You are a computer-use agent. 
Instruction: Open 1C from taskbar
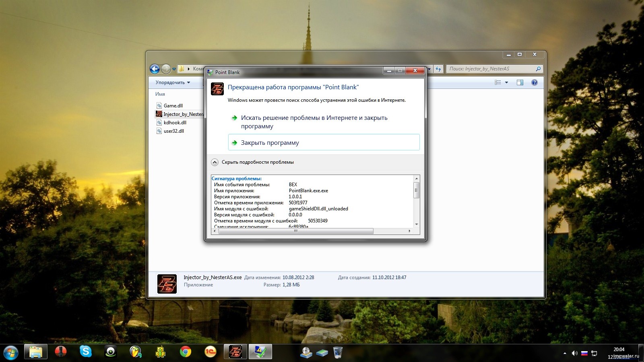211,352
